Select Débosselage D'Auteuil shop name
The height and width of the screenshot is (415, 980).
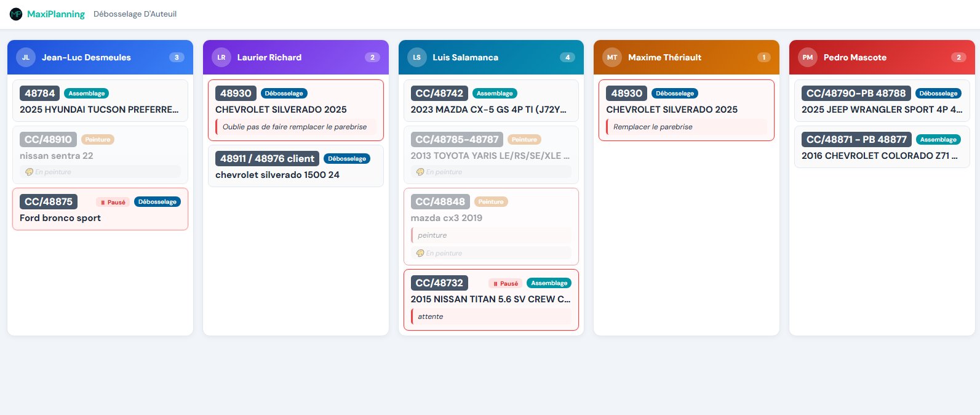pos(135,14)
